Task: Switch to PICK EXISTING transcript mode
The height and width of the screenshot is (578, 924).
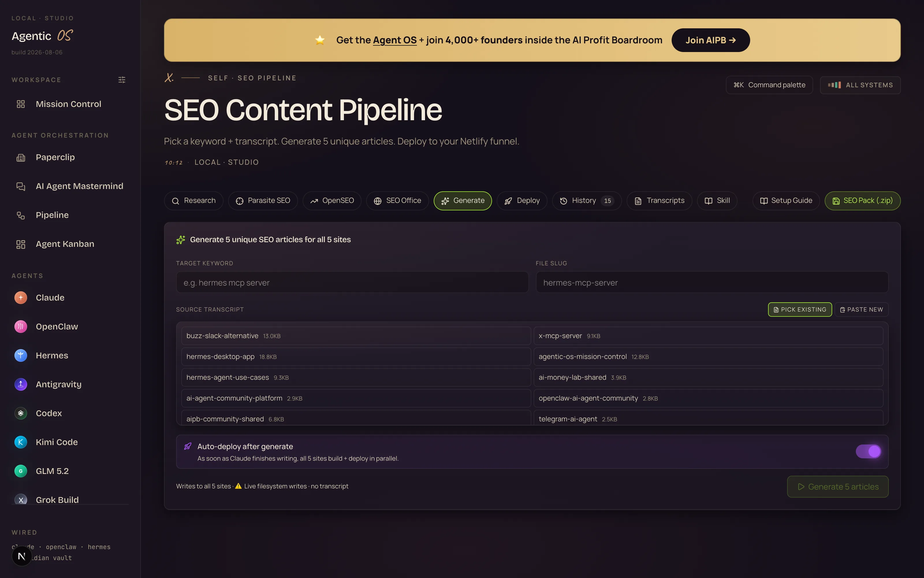Action: pyautogui.click(x=800, y=310)
